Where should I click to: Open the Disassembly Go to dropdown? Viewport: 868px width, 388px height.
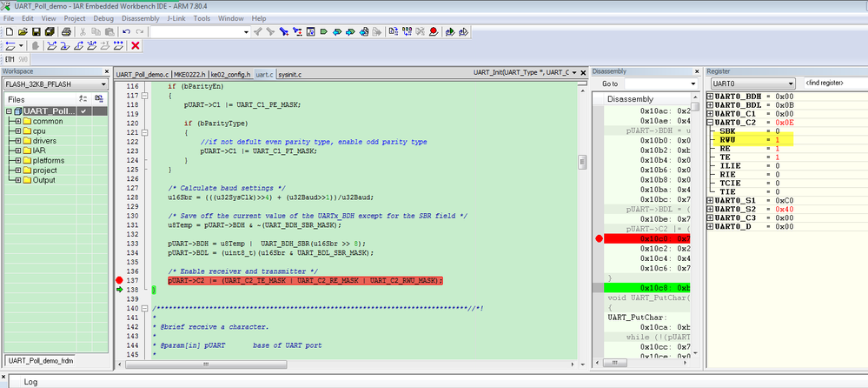[x=693, y=84]
